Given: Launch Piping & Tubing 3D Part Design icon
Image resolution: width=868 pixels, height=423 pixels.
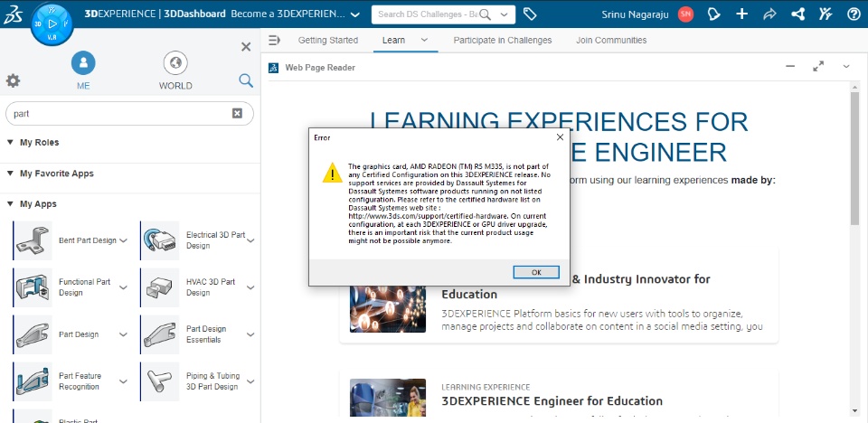Looking at the screenshot, I should tap(160, 381).
